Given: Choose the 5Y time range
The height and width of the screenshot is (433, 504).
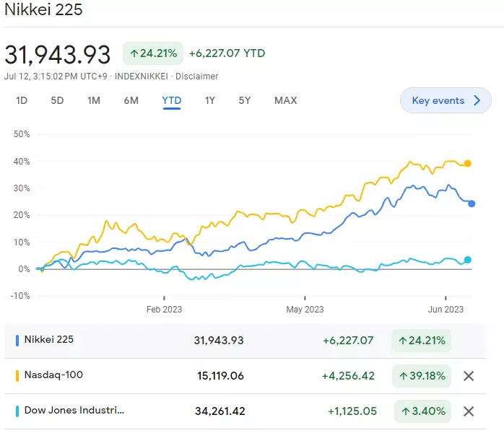Looking at the screenshot, I should [245, 100].
